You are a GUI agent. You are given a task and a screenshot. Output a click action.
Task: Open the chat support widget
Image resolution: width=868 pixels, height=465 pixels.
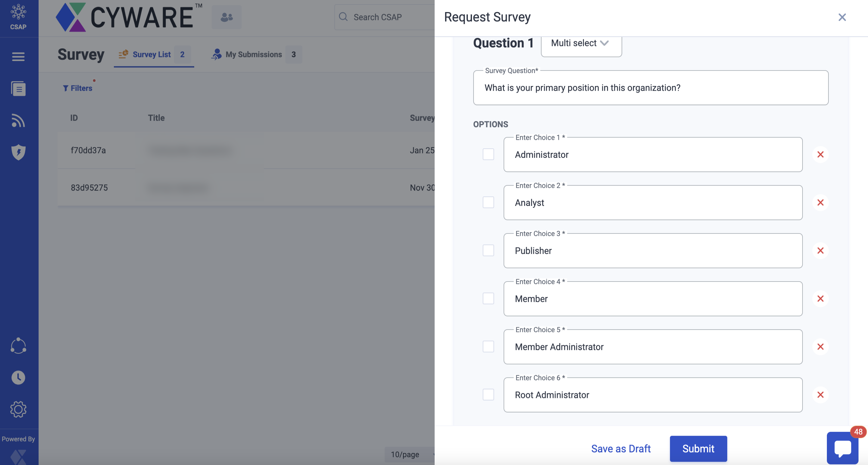coord(842,448)
